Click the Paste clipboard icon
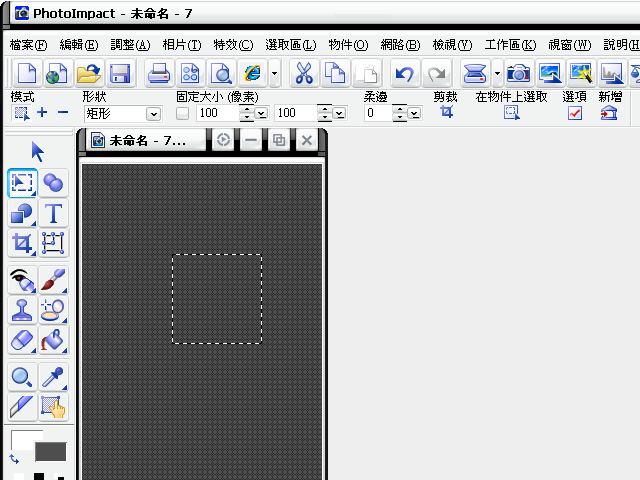The image size is (640, 480). [x=367, y=74]
